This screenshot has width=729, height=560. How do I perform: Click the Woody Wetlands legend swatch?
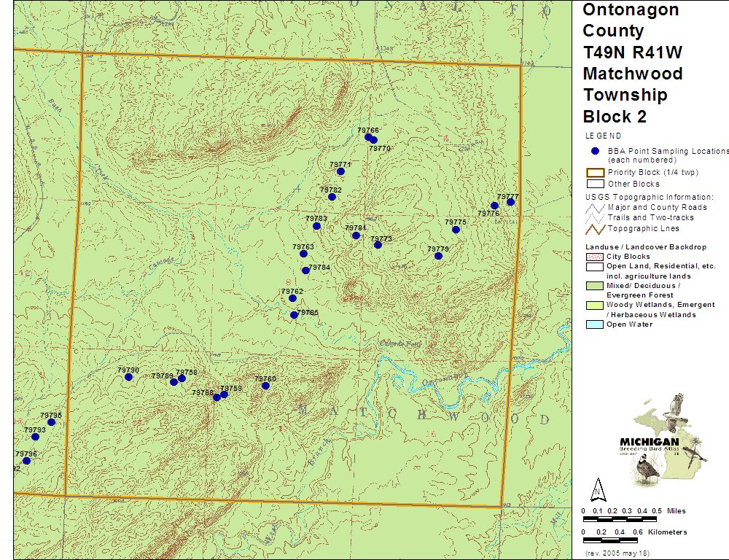[x=595, y=305]
